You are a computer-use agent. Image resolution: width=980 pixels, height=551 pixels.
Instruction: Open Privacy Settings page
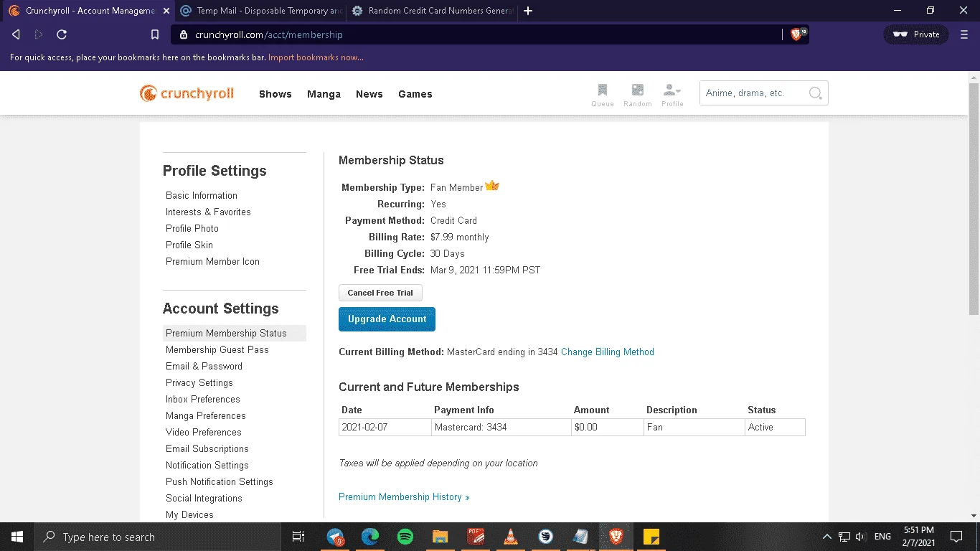199,382
